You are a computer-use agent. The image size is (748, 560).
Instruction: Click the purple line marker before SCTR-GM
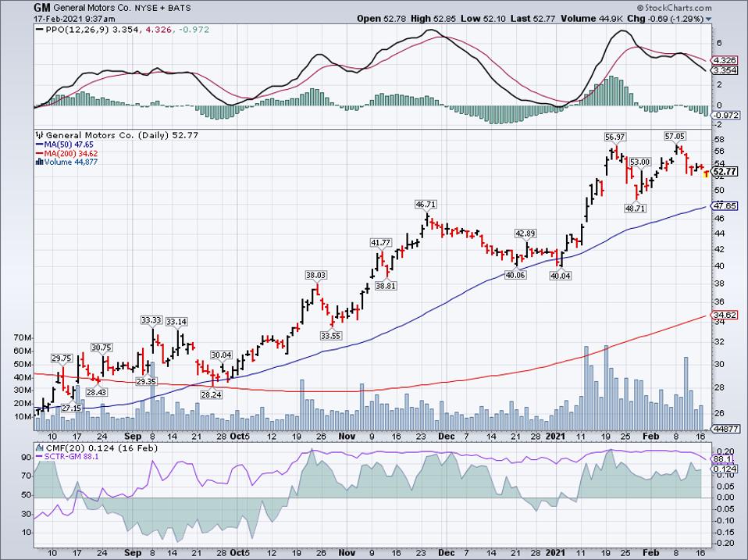(40, 456)
